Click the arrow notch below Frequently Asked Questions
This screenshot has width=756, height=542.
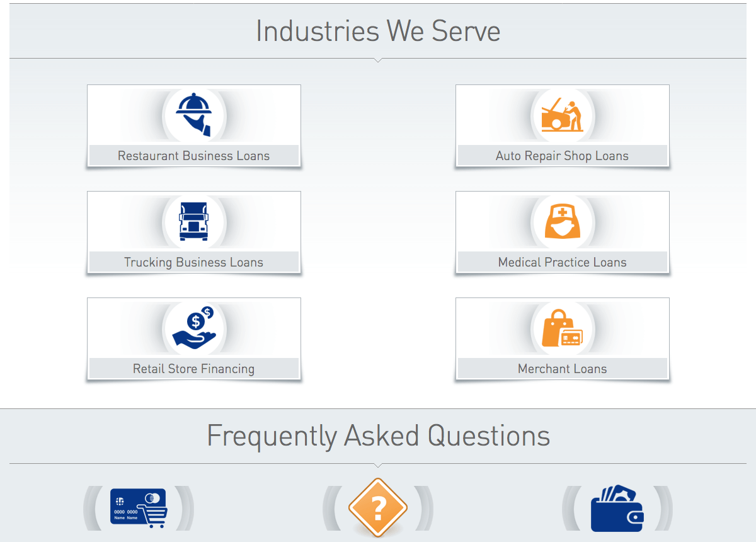378,466
